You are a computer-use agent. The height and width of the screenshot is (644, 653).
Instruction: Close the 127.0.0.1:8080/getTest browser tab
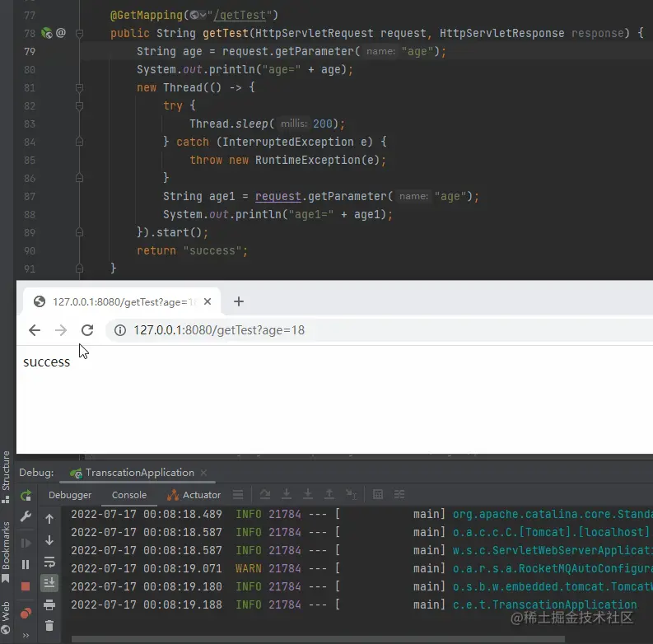tap(208, 301)
